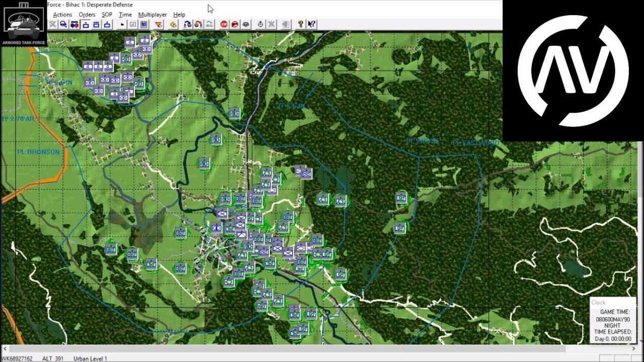
Task: Toggle the single-bar company level view button
Action: pyautogui.click(x=107, y=24)
